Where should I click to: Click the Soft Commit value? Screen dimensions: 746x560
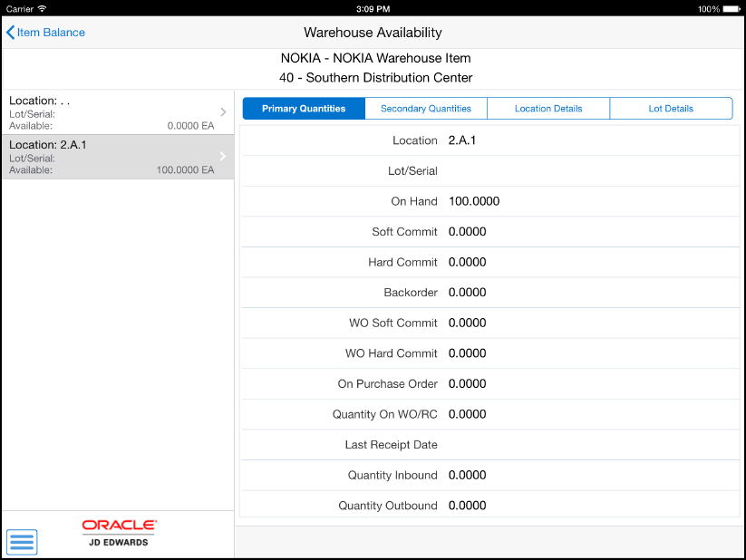pyautogui.click(x=467, y=232)
